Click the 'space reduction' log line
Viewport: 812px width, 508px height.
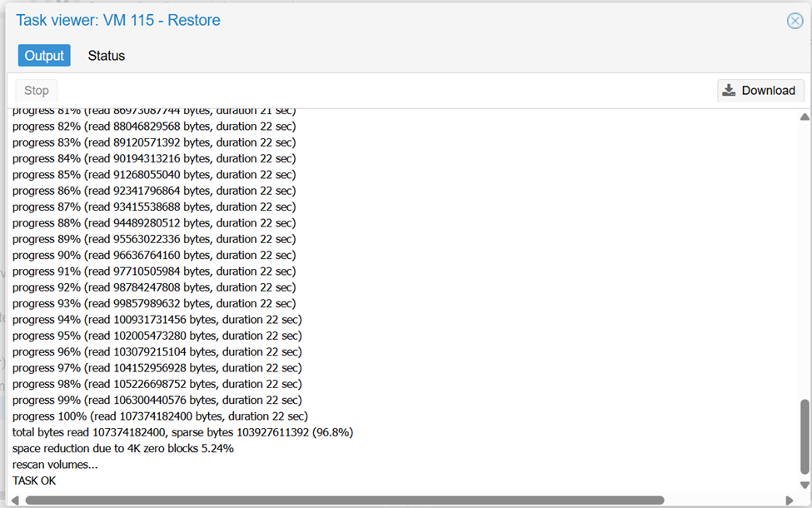(122, 448)
